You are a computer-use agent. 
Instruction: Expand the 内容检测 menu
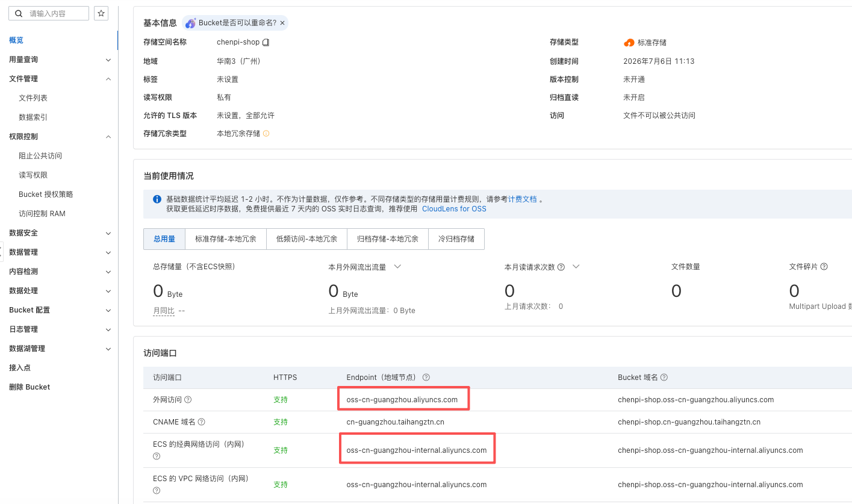pyautogui.click(x=108, y=272)
